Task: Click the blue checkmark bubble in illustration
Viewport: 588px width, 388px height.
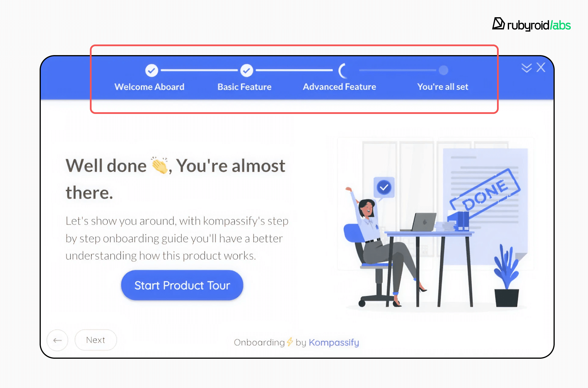Action: [x=384, y=187]
